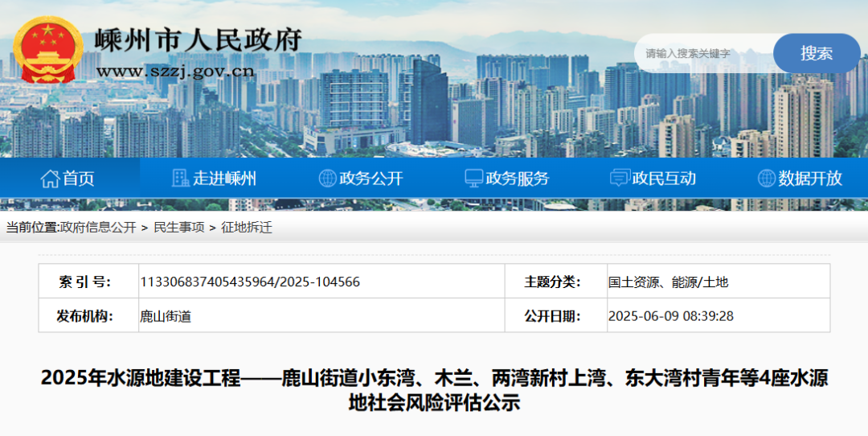Click the 嵊州市人民政府 site title
868x436 pixels.
(x=199, y=39)
